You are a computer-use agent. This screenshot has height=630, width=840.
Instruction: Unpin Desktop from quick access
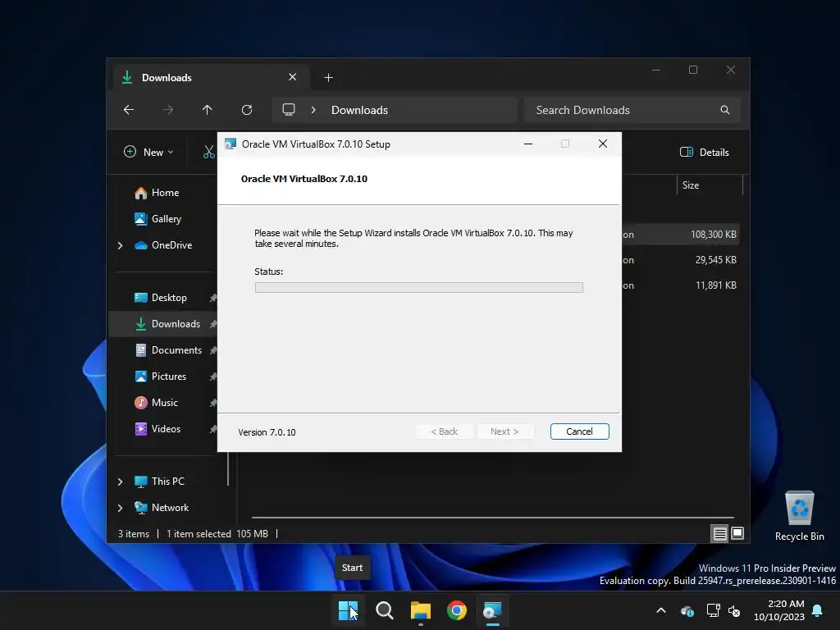coord(213,298)
